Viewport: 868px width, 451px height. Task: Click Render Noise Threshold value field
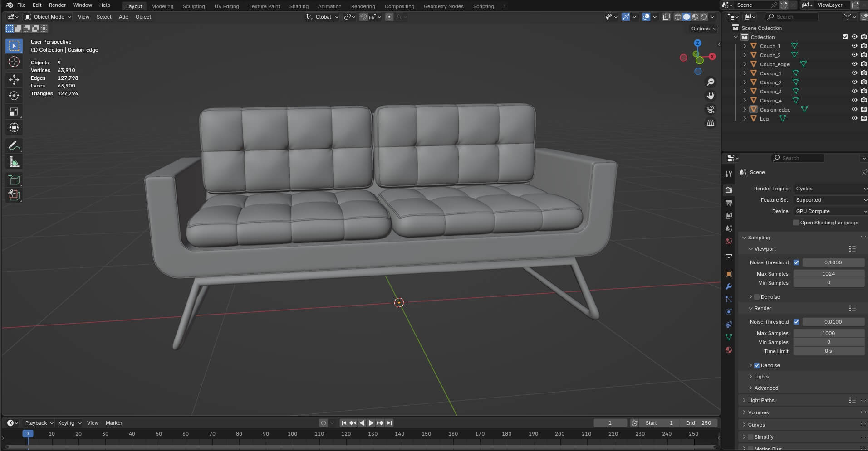coord(833,322)
